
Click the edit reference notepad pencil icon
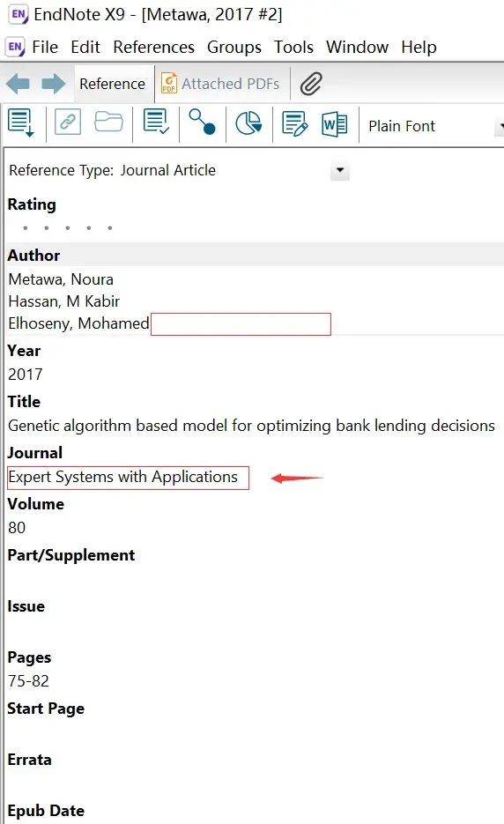[295, 124]
